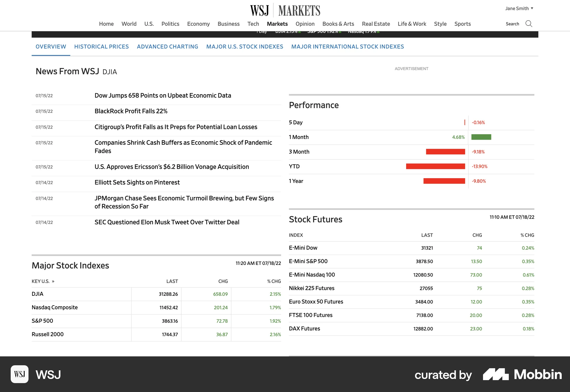Click the YTD performance bar

436,166
